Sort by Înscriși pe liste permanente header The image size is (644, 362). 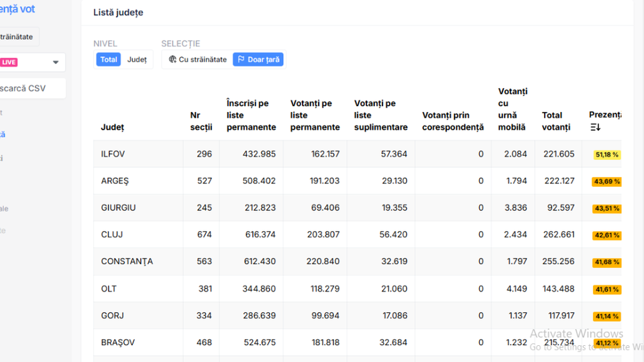tap(252, 116)
